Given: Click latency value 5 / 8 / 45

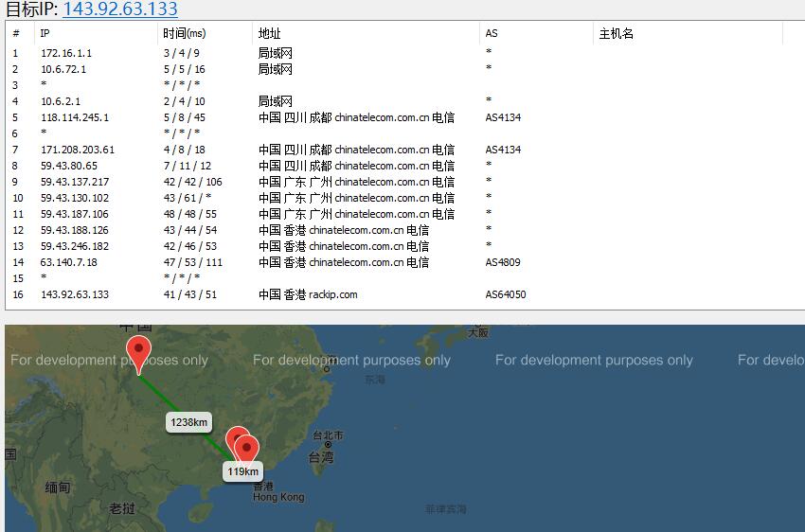Looking at the screenshot, I should [185, 117].
